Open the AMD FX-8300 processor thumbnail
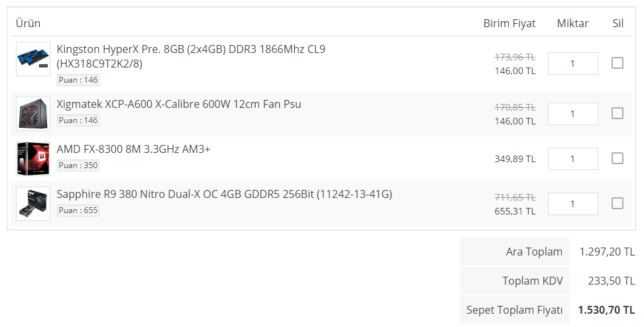Viewport: 644px width, 327px height. click(x=33, y=159)
